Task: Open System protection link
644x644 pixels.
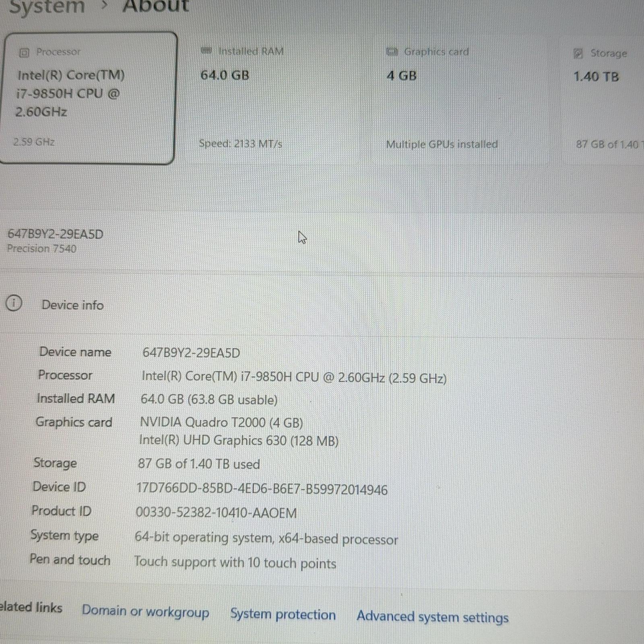Action: coord(283,614)
